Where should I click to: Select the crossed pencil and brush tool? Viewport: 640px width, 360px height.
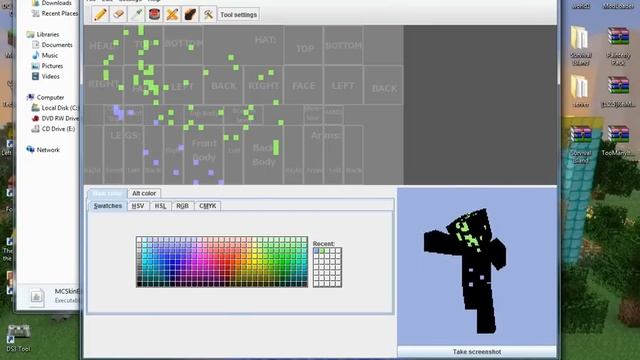(172, 14)
